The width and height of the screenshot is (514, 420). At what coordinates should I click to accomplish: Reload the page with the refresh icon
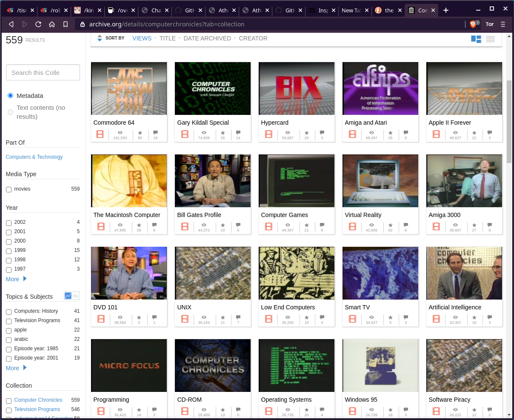point(38,24)
